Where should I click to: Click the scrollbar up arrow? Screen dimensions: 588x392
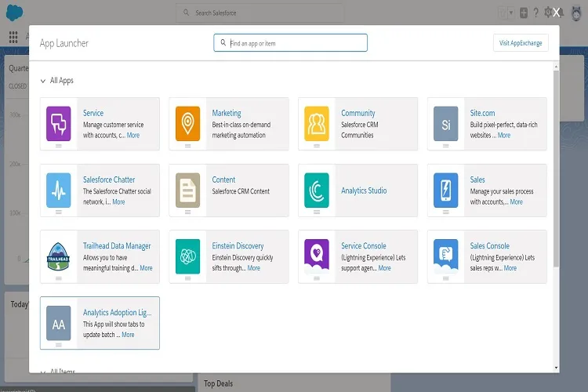click(556, 67)
